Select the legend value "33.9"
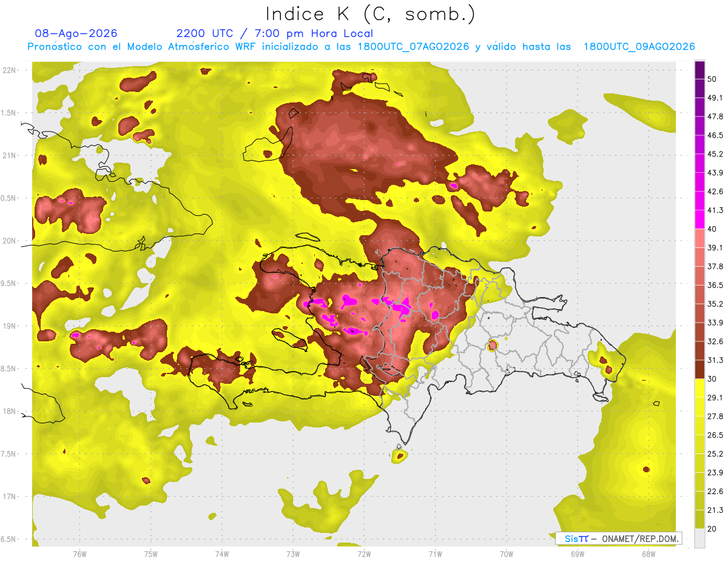This screenshot has width=728, height=562. 715,323
